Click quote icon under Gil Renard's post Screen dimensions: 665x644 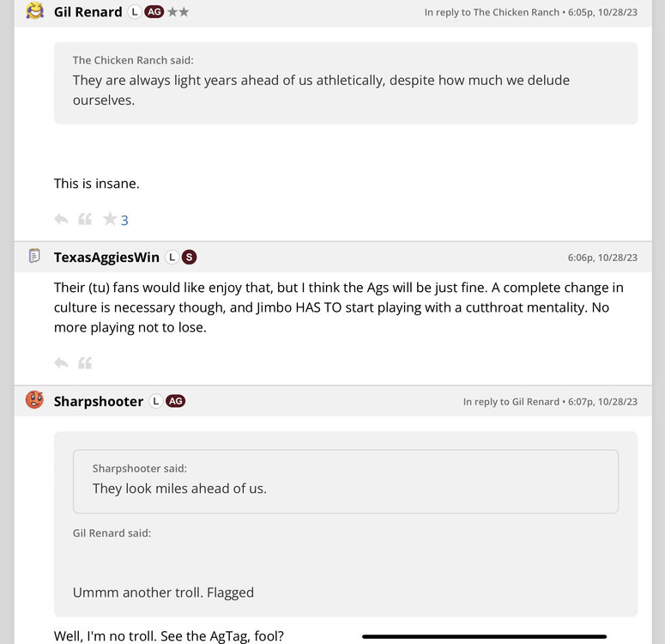tap(85, 219)
